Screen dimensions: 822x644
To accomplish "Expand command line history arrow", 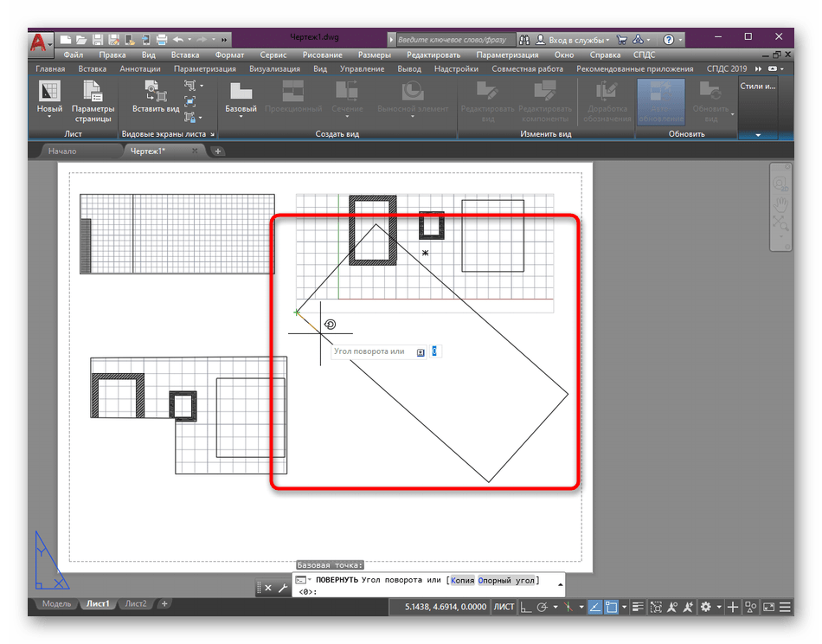I will point(560,584).
